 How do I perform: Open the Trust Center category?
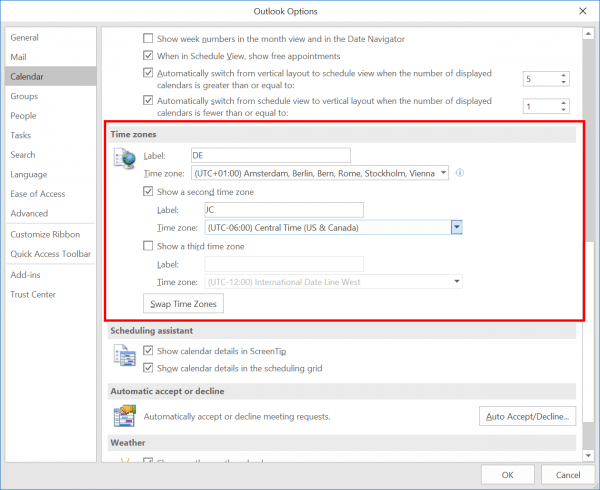[x=51, y=295]
